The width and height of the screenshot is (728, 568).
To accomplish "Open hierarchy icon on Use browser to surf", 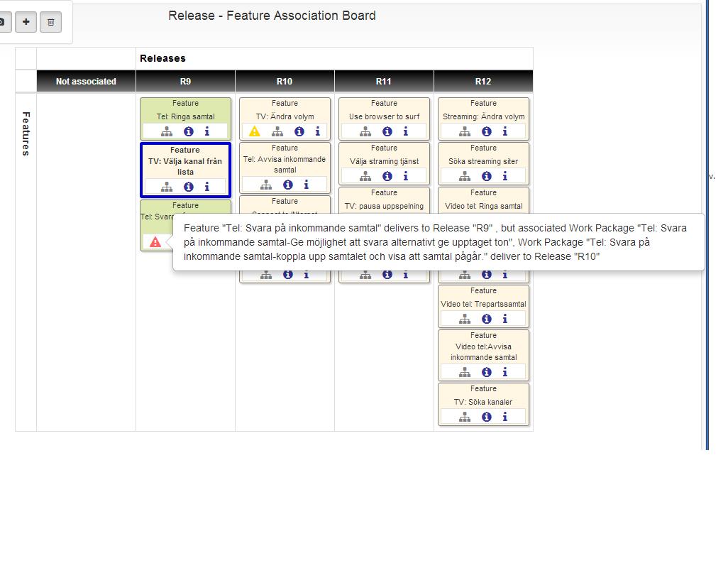I will coord(365,131).
